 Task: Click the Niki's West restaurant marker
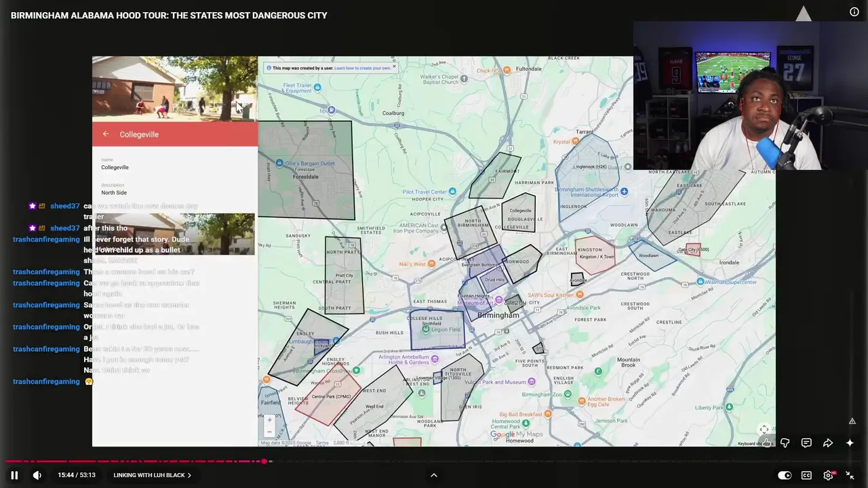pyautogui.click(x=433, y=264)
